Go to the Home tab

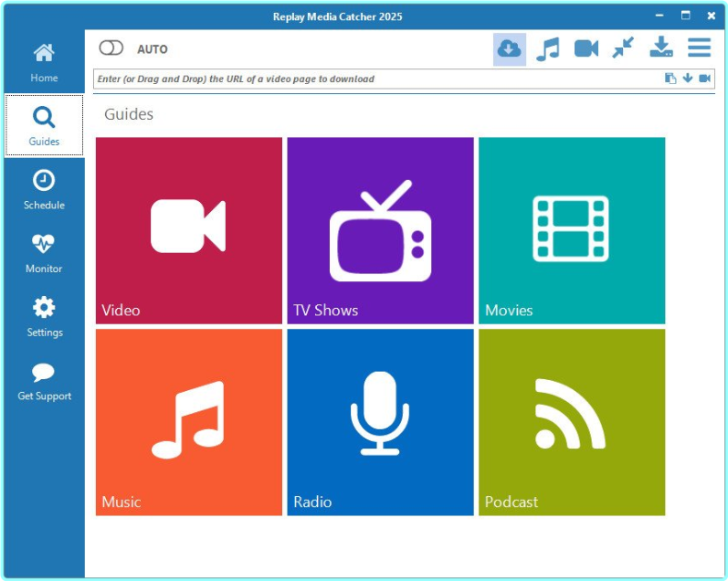[x=44, y=63]
